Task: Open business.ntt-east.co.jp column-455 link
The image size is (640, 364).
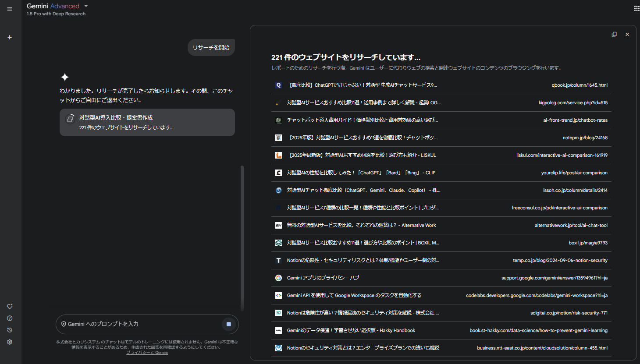Action: 542,348
